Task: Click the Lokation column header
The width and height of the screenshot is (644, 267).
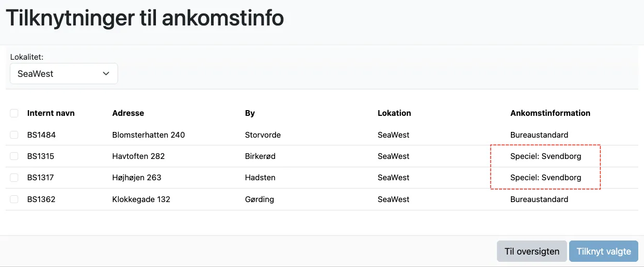Action: [394, 113]
